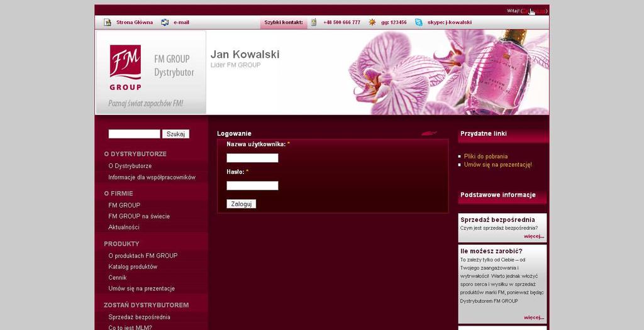The width and height of the screenshot is (644, 330).
Task: Open Umów się na prezentację! link
Action: (498, 165)
